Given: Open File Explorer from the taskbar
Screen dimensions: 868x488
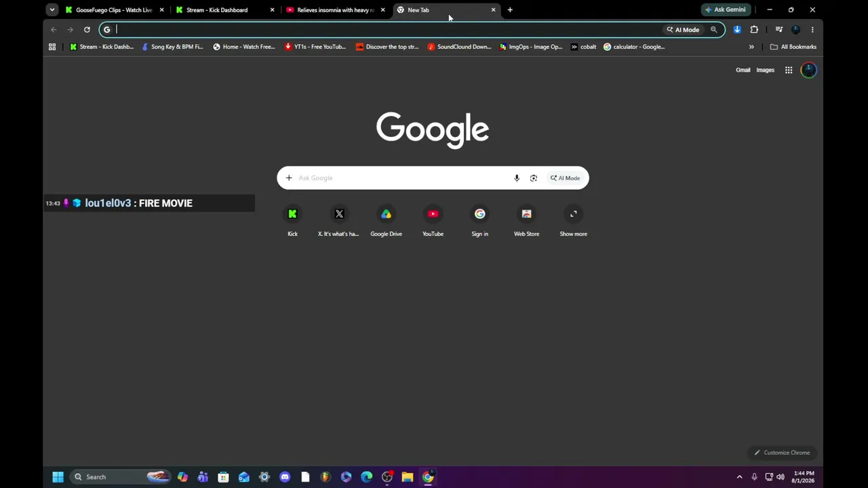Looking at the screenshot, I should (408, 477).
